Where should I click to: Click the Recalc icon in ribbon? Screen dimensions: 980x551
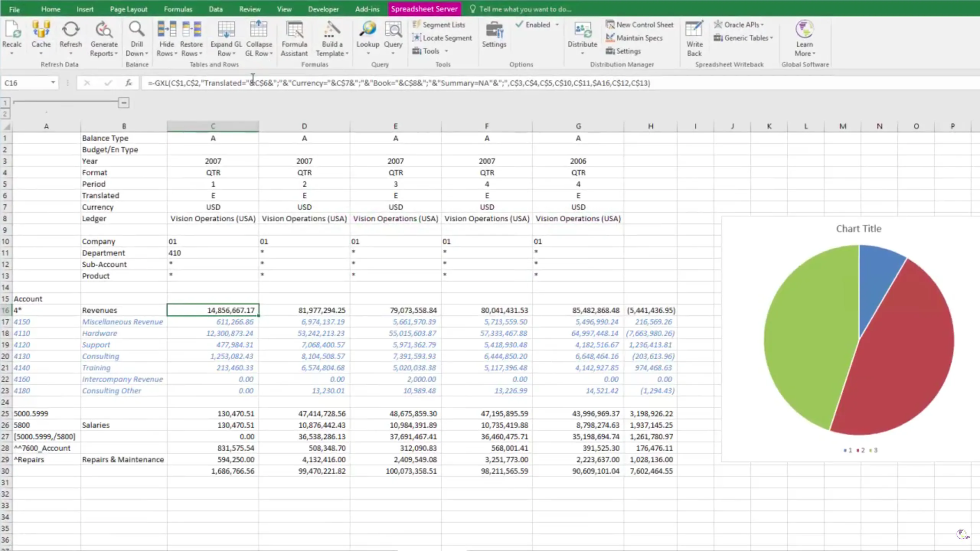pyautogui.click(x=12, y=31)
